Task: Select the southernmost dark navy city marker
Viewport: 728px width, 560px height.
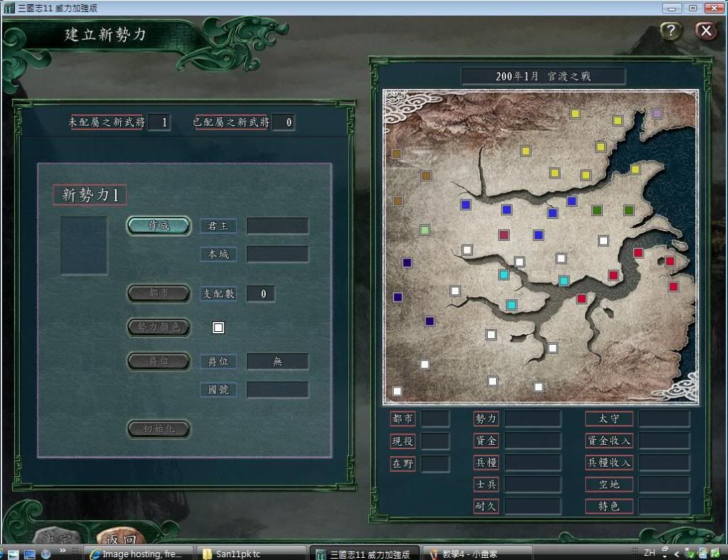Action: [429, 321]
